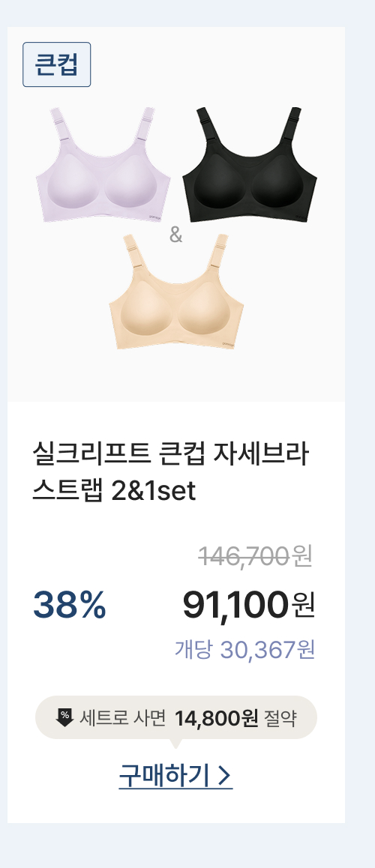Click the 개당 30,367원 per-piece price
The width and height of the screenshot is (375, 868).
[244, 650]
